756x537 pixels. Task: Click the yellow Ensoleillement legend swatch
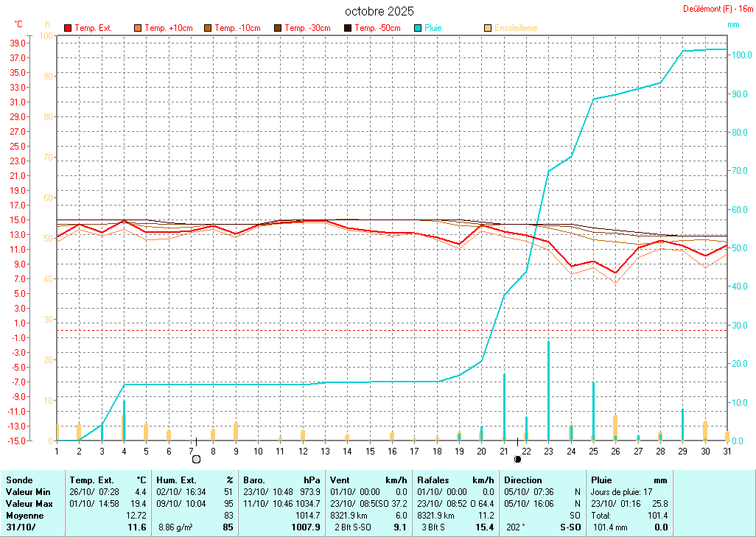click(x=488, y=28)
